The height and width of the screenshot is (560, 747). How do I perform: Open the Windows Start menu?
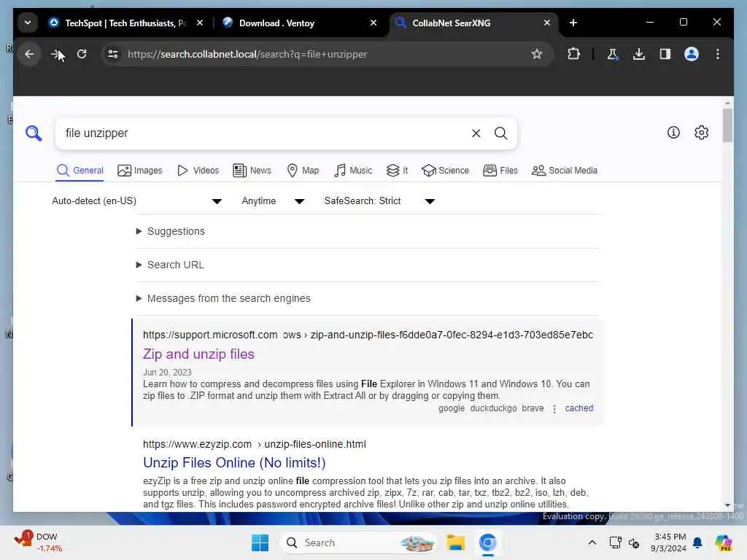(260, 542)
